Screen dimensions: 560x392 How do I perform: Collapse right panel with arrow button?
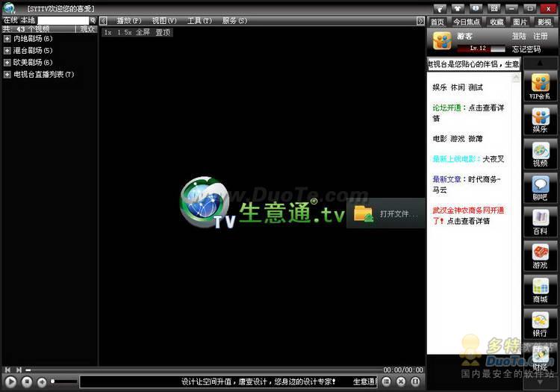[x=421, y=21]
